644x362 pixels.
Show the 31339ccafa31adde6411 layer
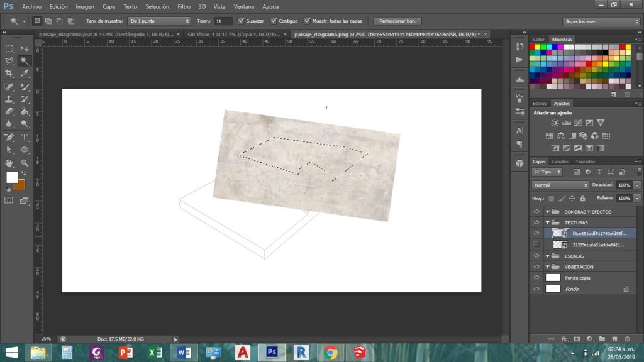(536, 244)
